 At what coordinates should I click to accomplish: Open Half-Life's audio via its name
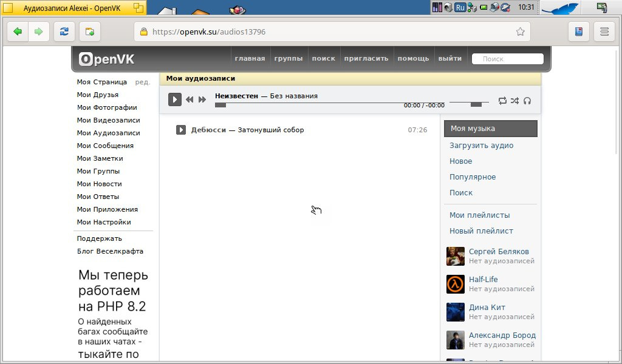(483, 279)
